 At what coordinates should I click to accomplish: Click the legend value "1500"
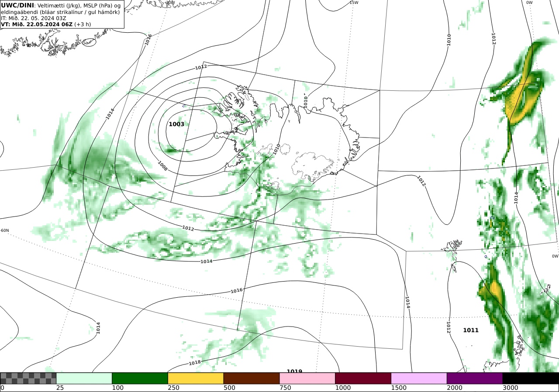click(x=399, y=388)
